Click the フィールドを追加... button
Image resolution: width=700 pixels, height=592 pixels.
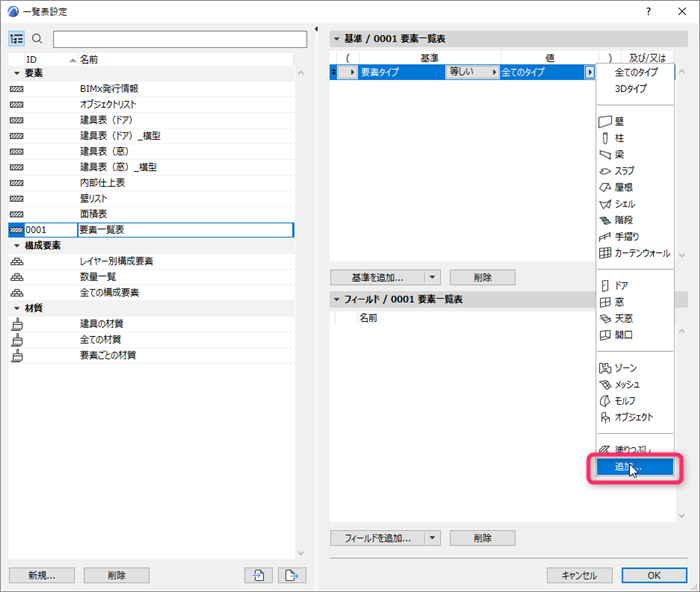378,538
